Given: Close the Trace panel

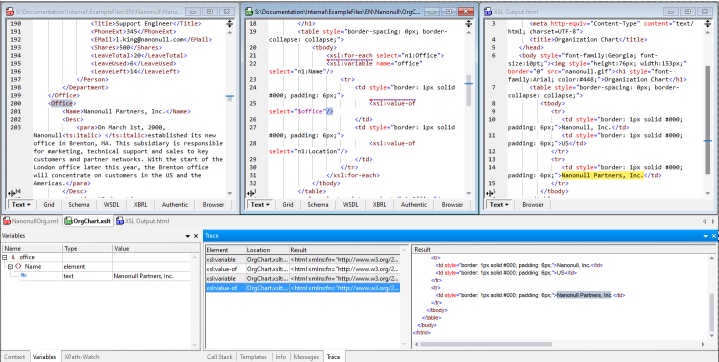Looking at the screenshot, I should (x=714, y=236).
